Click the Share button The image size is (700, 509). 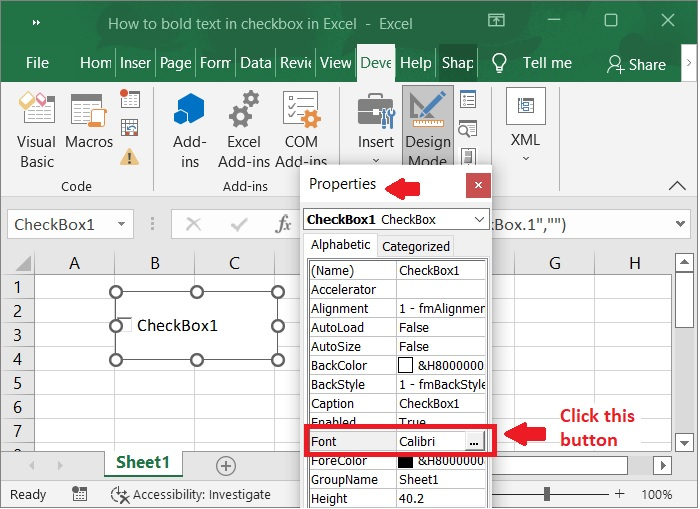click(636, 64)
